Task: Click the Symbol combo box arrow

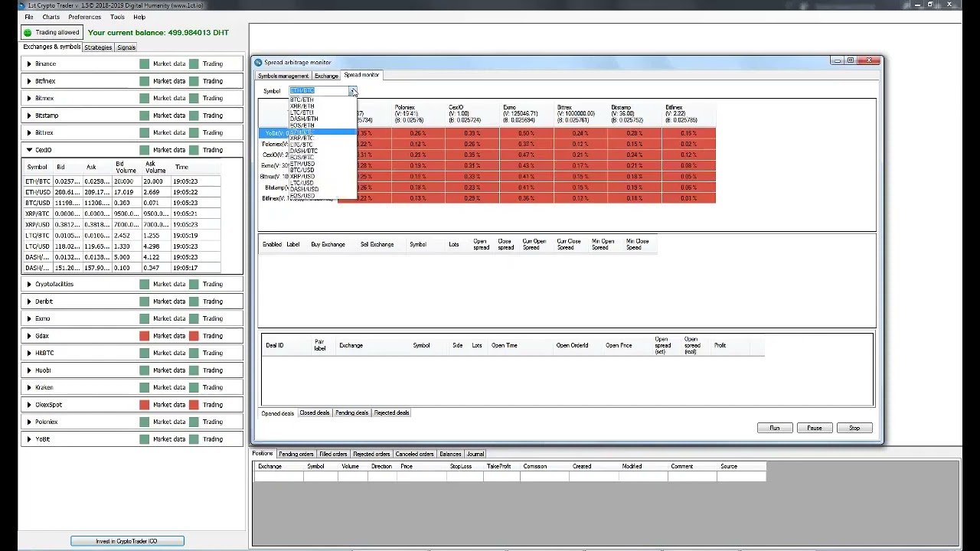Action: (x=352, y=91)
